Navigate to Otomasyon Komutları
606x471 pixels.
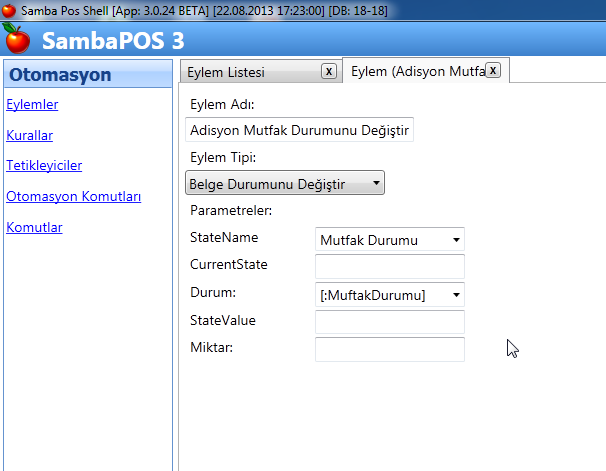coord(73,196)
